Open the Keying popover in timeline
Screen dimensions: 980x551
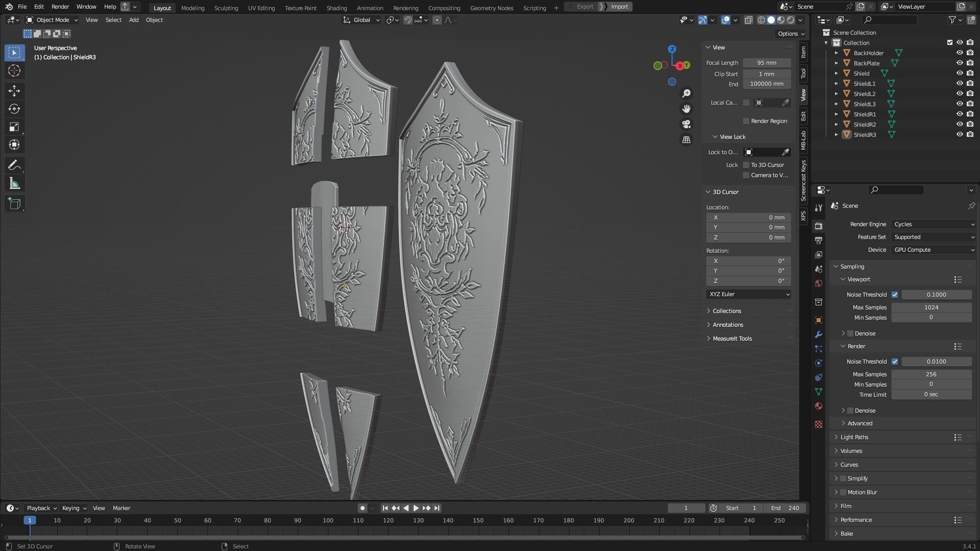tap(74, 508)
